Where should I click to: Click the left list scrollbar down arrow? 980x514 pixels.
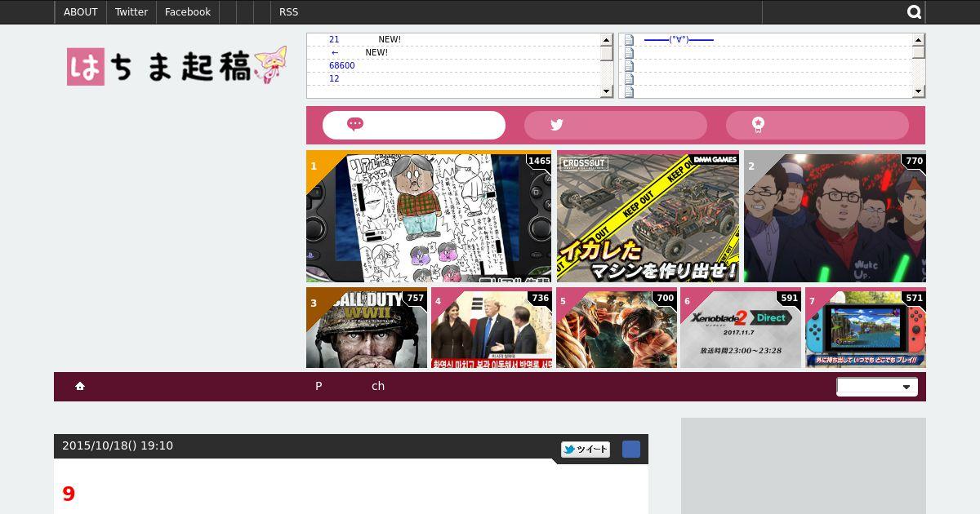coord(606,91)
